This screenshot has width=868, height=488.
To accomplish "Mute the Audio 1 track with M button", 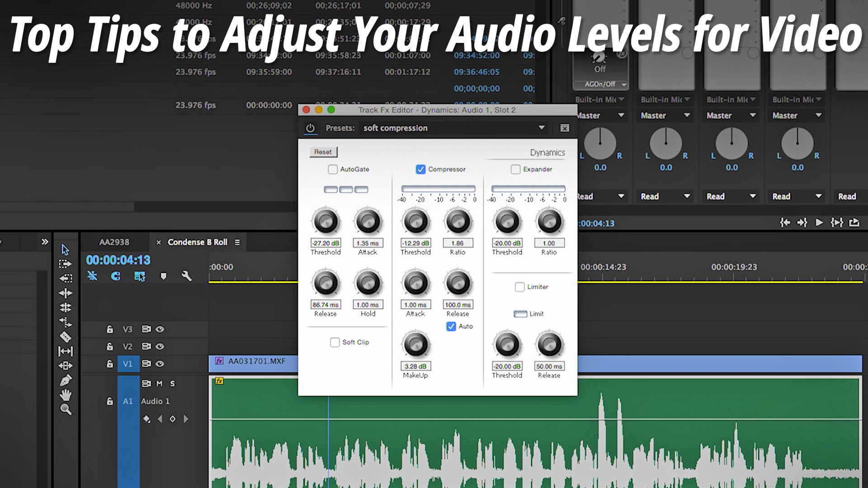I will pos(159,384).
